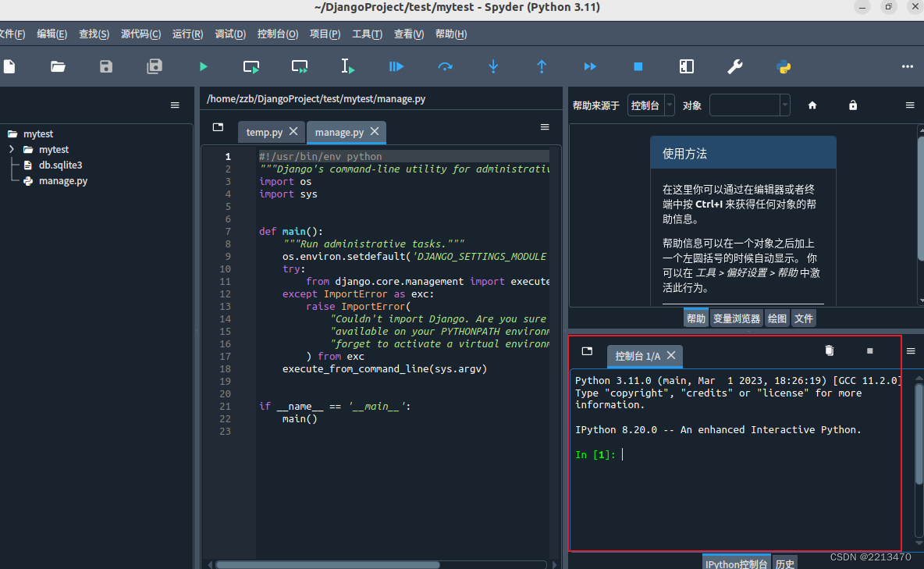Viewport: 924px width, 569px height.
Task: Save the current file
Action: click(106, 66)
